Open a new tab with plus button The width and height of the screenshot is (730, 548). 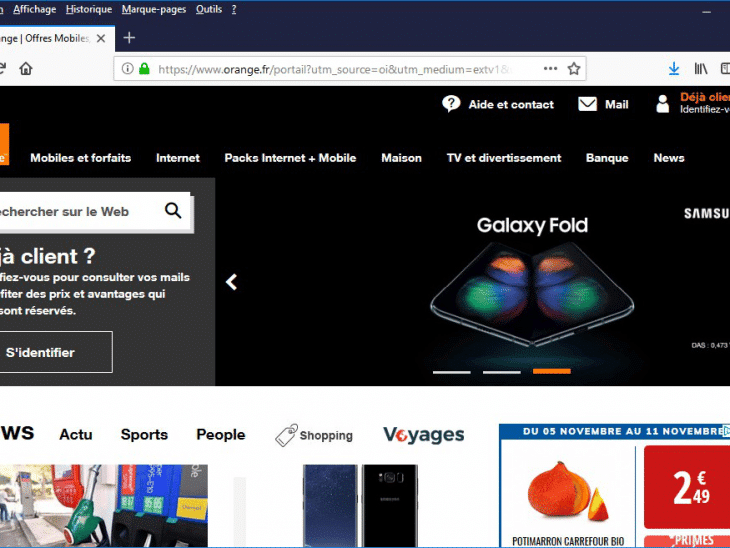129,38
